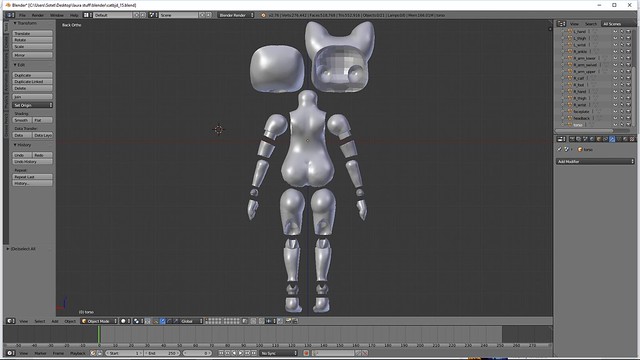Open the 3D View editor type selector

(10, 321)
